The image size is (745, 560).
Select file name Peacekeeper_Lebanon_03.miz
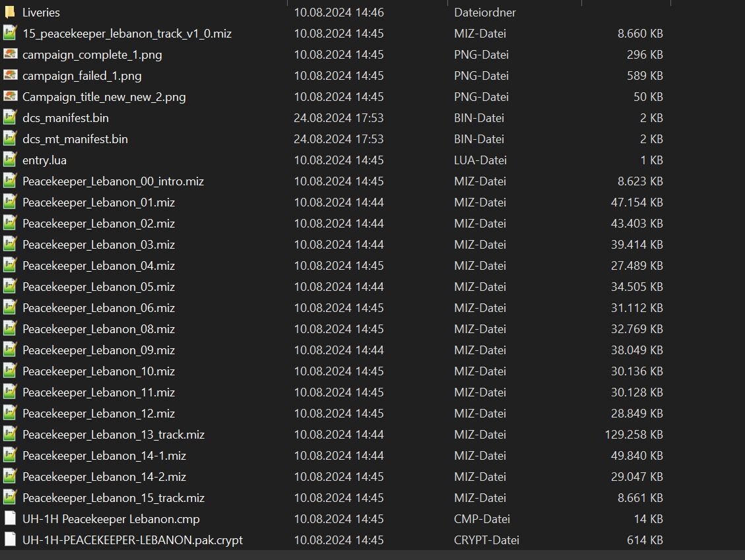(98, 245)
